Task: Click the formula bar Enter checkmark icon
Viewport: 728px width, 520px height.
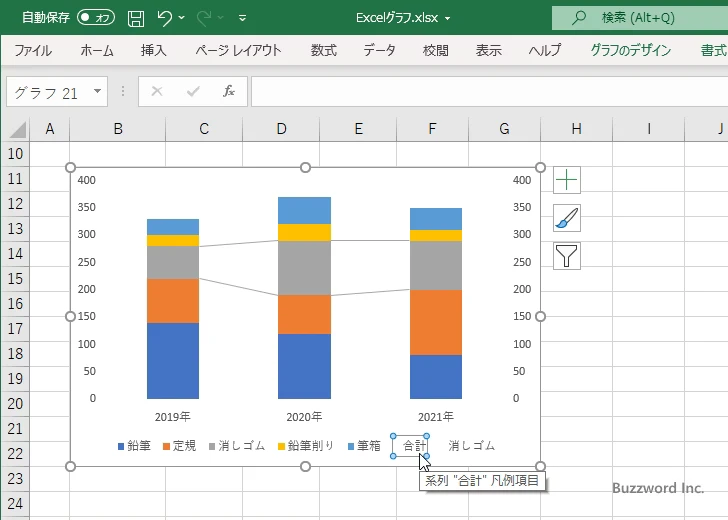Action: (x=193, y=91)
